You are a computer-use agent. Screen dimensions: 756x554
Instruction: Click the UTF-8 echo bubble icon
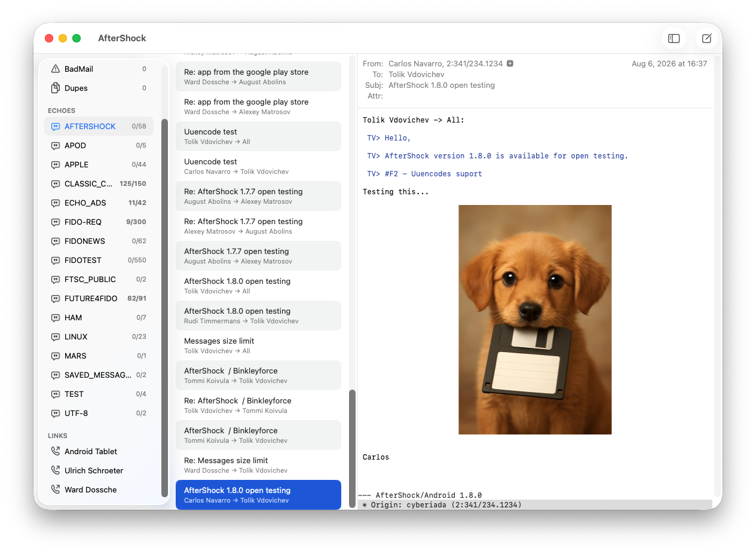[56, 413]
